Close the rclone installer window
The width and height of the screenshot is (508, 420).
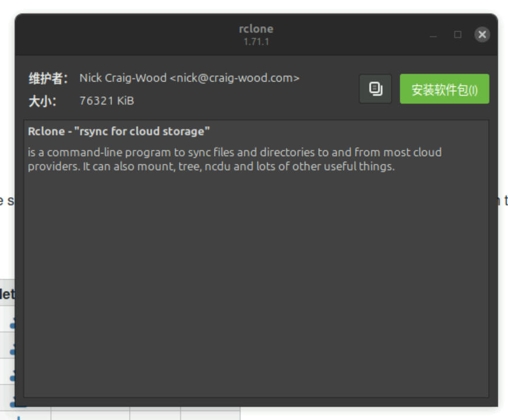coord(482,35)
